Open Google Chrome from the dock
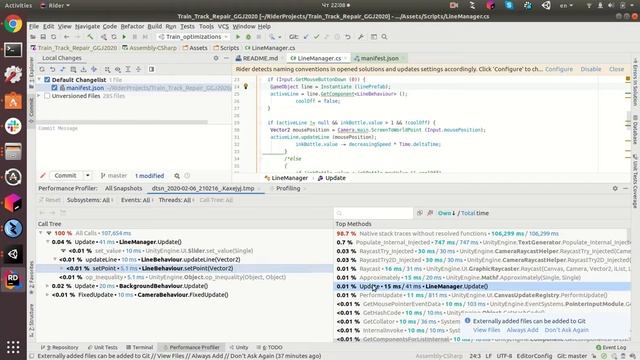 pos(13,24)
